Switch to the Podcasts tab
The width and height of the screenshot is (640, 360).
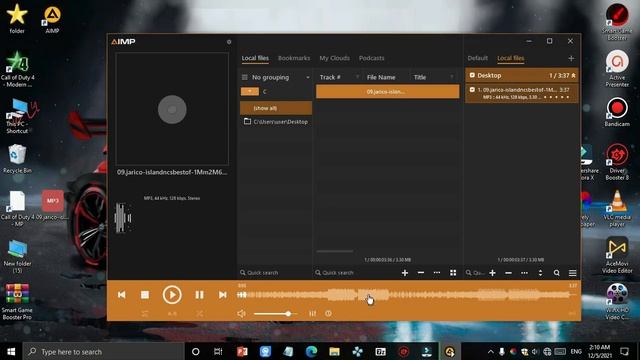click(x=371, y=58)
